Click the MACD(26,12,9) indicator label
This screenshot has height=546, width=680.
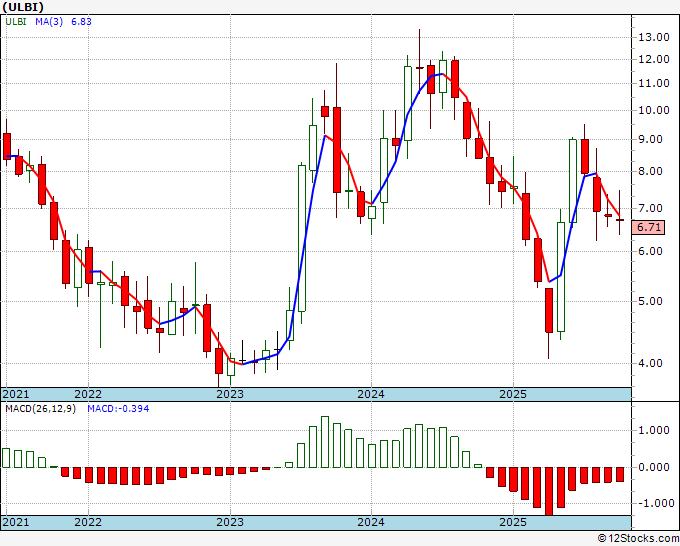pyautogui.click(x=40, y=410)
